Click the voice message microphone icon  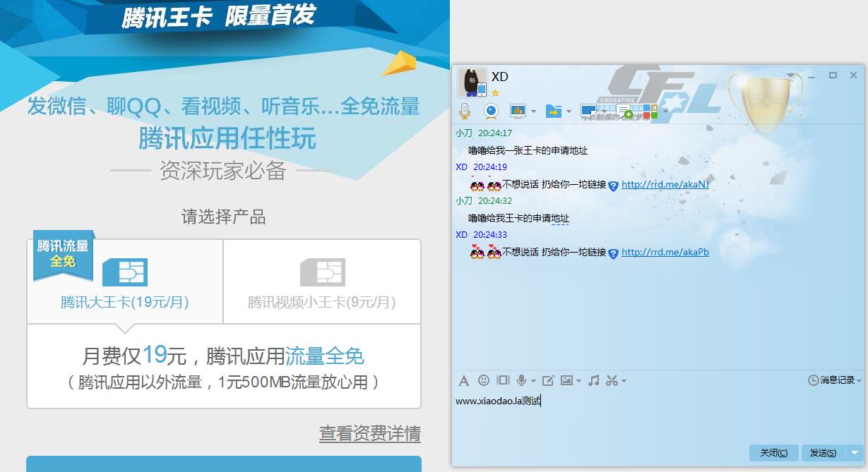point(522,380)
